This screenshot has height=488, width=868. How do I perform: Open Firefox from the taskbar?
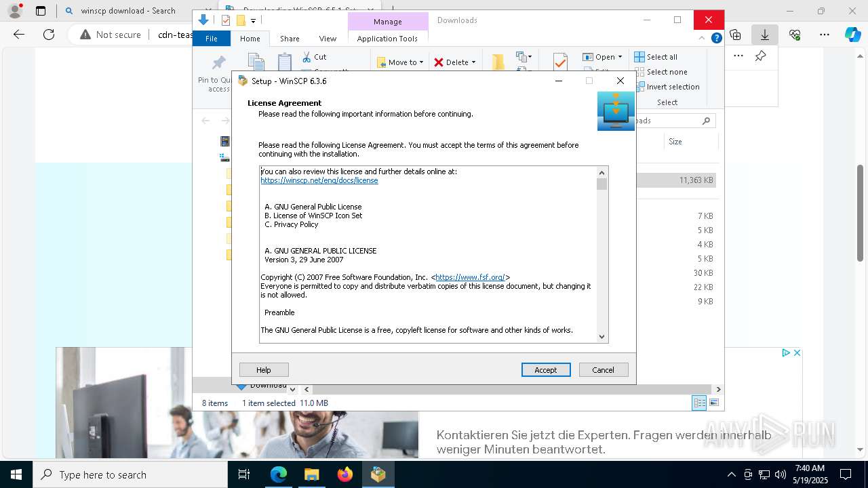(345, 474)
